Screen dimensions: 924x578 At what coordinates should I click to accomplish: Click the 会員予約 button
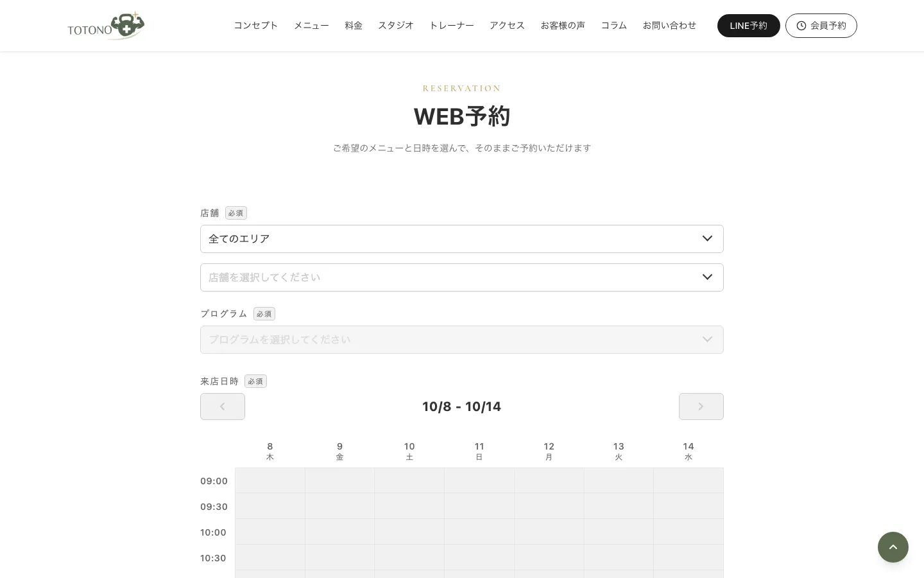pyautogui.click(x=821, y=26)
